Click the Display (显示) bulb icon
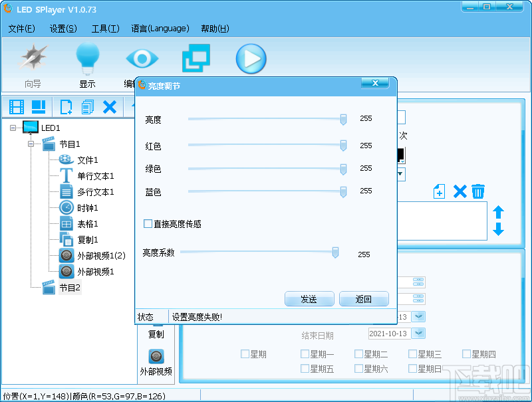This screenshot has height=402, width=532. (88, 58)
